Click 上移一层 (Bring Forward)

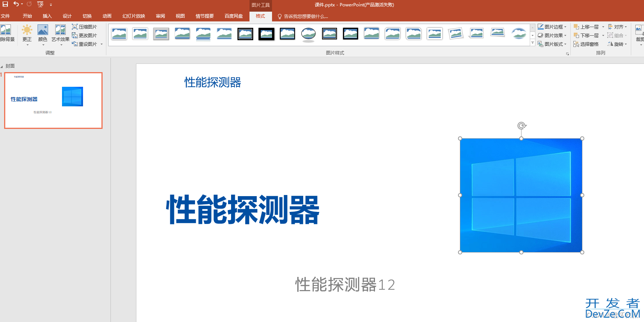click(x=586, y=27)
